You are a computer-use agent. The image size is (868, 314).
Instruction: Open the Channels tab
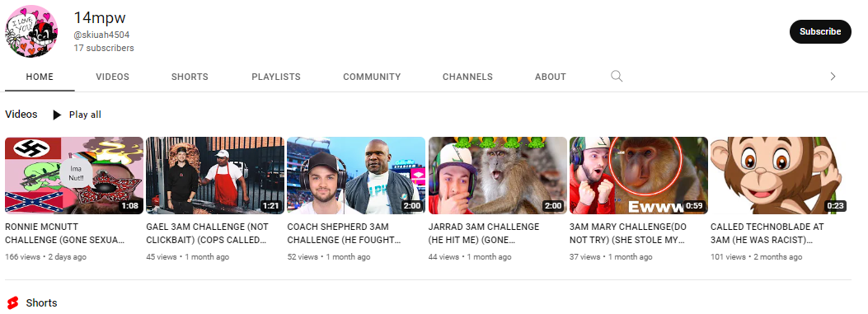(x=467, y=77)
